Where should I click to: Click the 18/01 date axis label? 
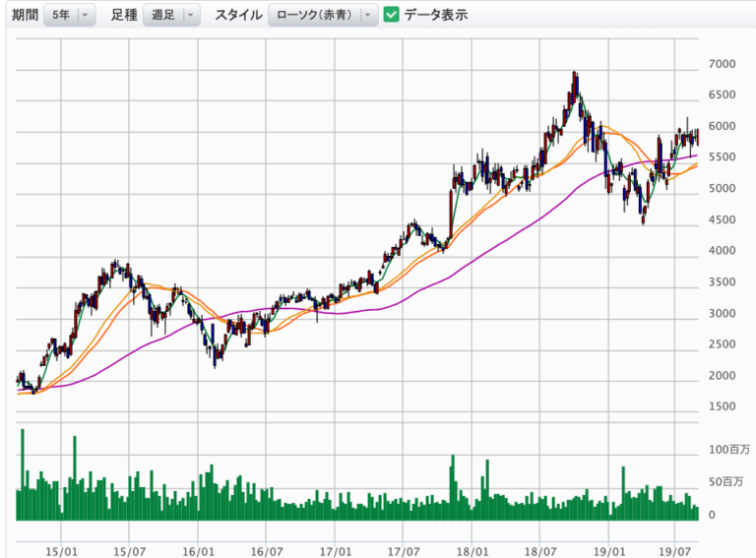(x=472, y=551)
